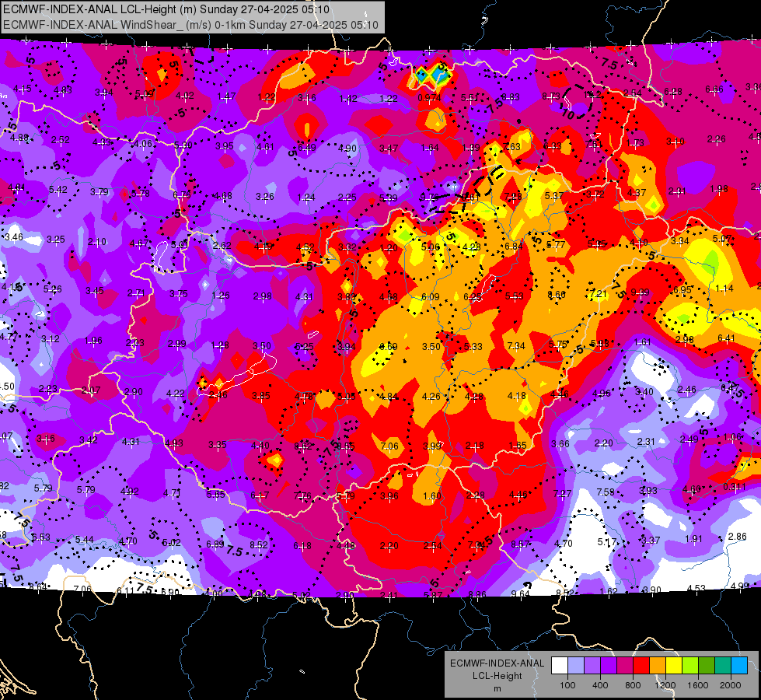Click the grid value 3.75
761x700 pixels.
pos(179,294)
